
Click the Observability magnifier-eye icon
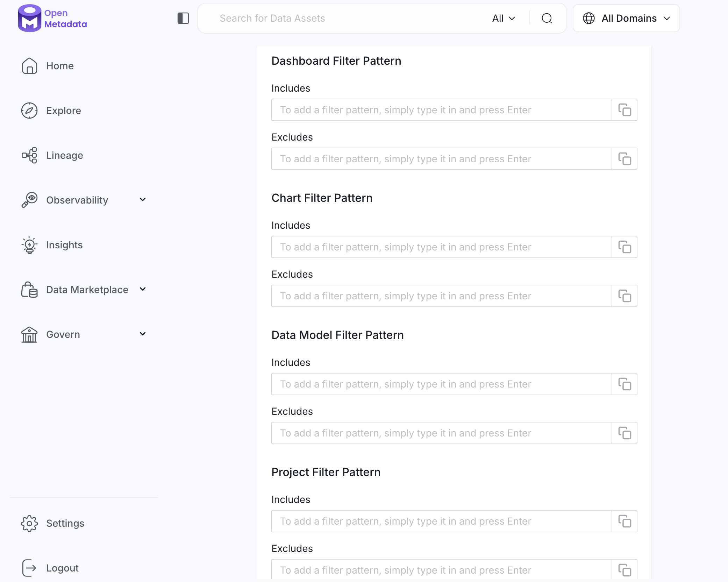coord(29,200)
